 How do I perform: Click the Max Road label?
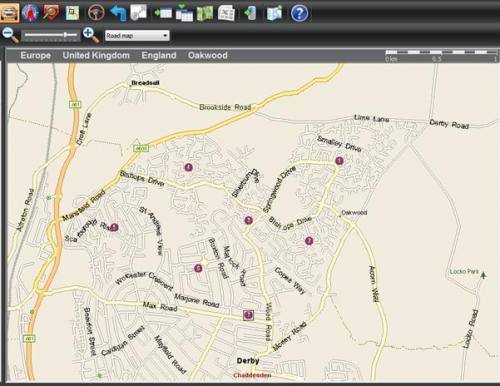160,307
